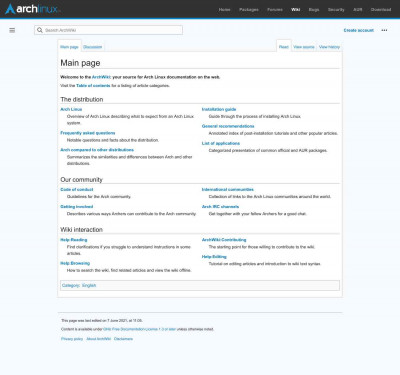Viewport: 400px width, 375px height.
Task: Open the View history tab
Action: point(329,47)
